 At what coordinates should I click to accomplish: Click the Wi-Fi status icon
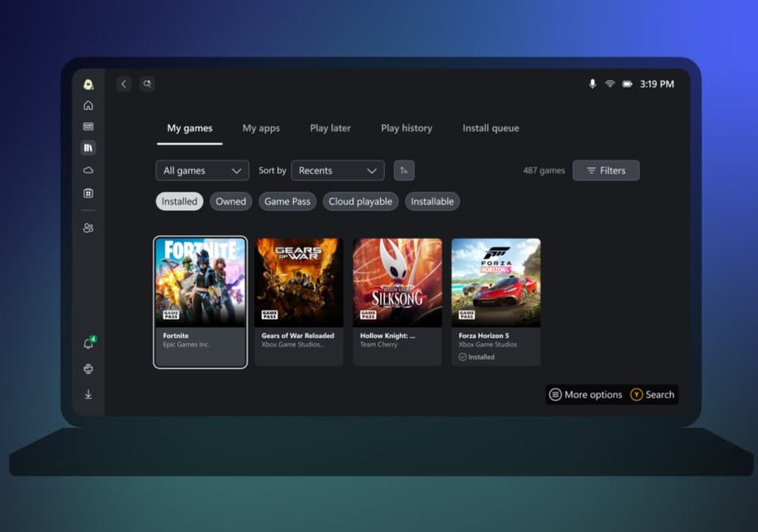[609, 84]
